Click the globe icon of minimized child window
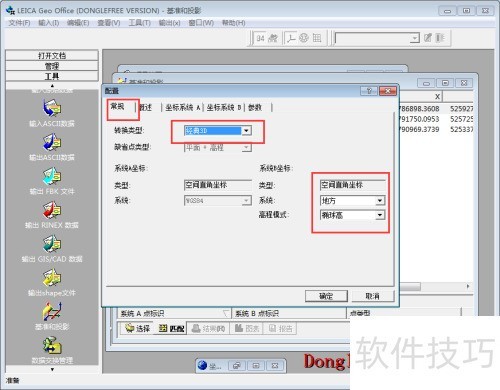This screenshot has width=500, height=390. point(202,366)
